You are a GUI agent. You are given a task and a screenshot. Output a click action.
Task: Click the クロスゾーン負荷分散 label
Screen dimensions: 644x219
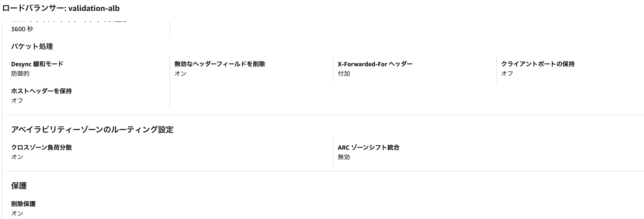[x=41, y=148]
